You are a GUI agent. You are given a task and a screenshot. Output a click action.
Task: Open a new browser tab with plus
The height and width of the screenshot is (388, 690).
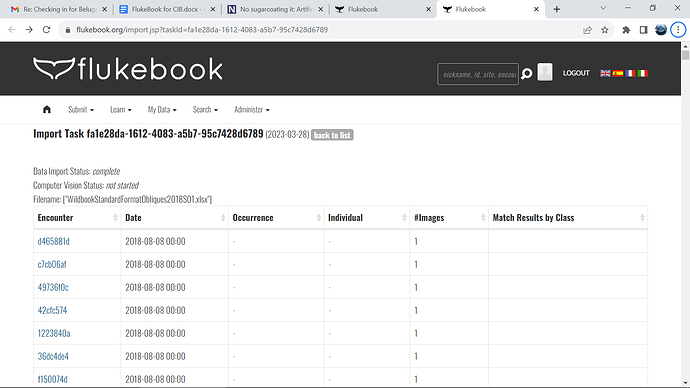click(x=557, y=9)
